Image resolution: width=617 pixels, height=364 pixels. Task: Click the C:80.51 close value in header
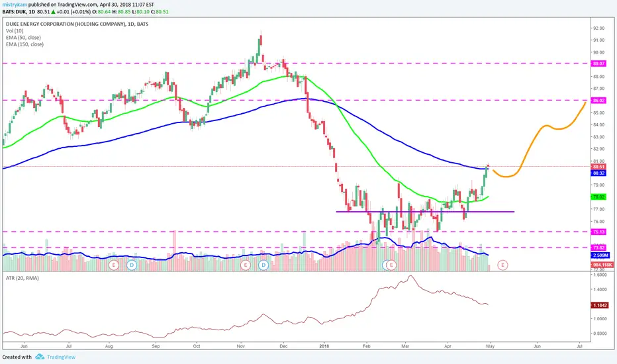(160, 12)
